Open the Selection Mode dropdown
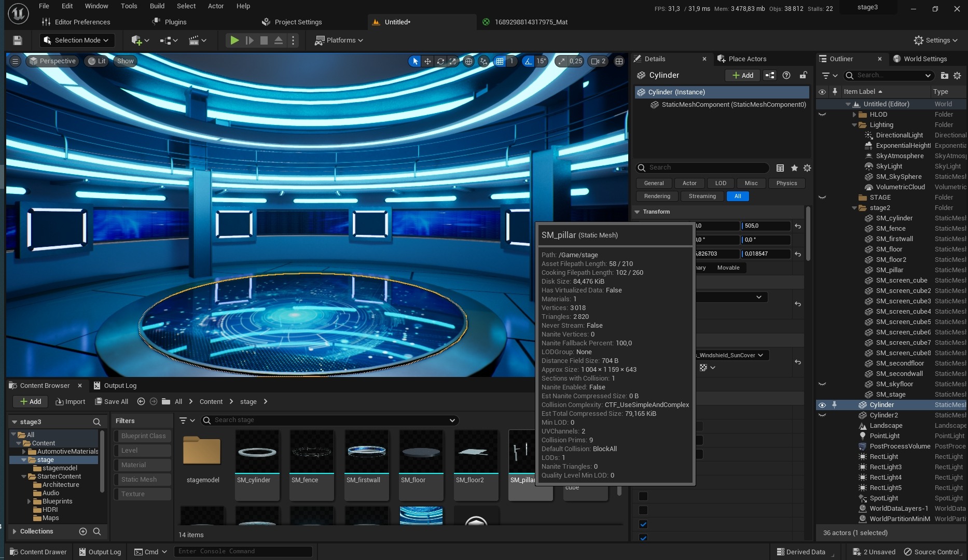Screen dimensions: 968x560 pos(77,40)
